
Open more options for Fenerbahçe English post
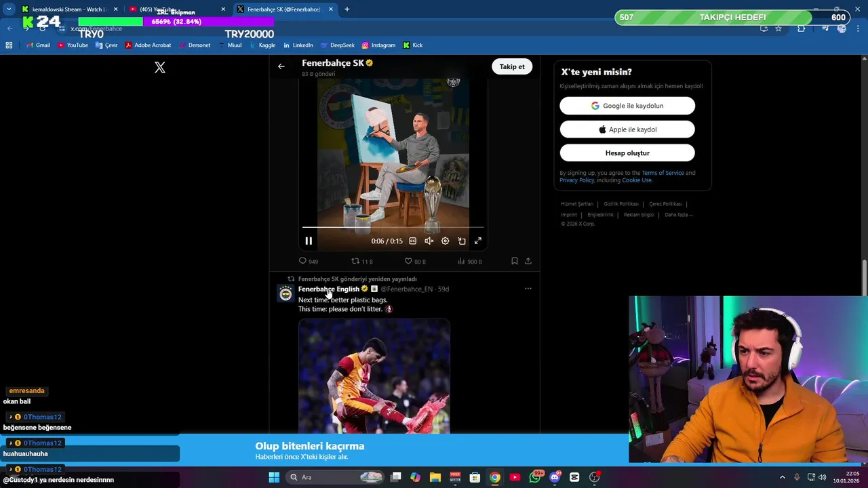coord(528,289)
